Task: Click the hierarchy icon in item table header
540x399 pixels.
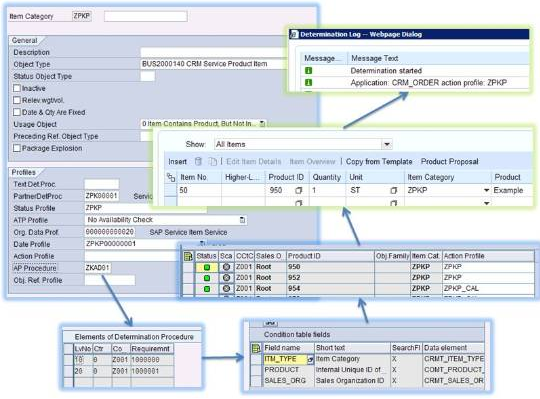Action: [171, 177]
